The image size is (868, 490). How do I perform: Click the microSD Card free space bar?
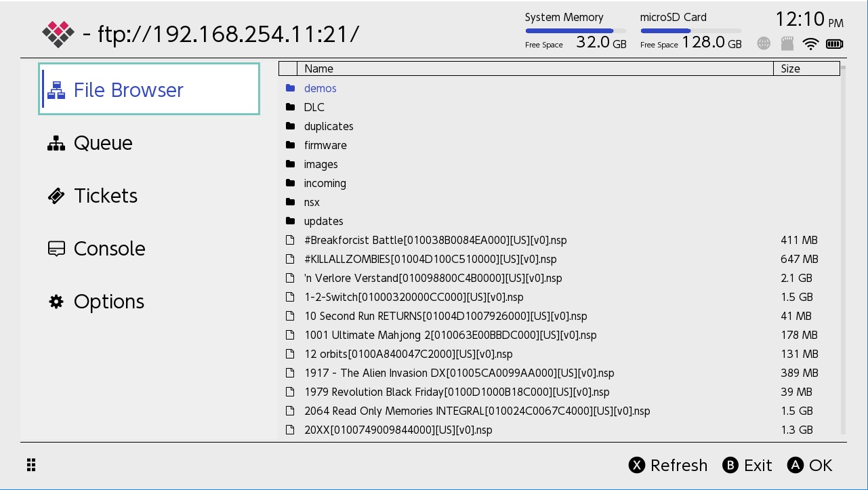[690, 30]
